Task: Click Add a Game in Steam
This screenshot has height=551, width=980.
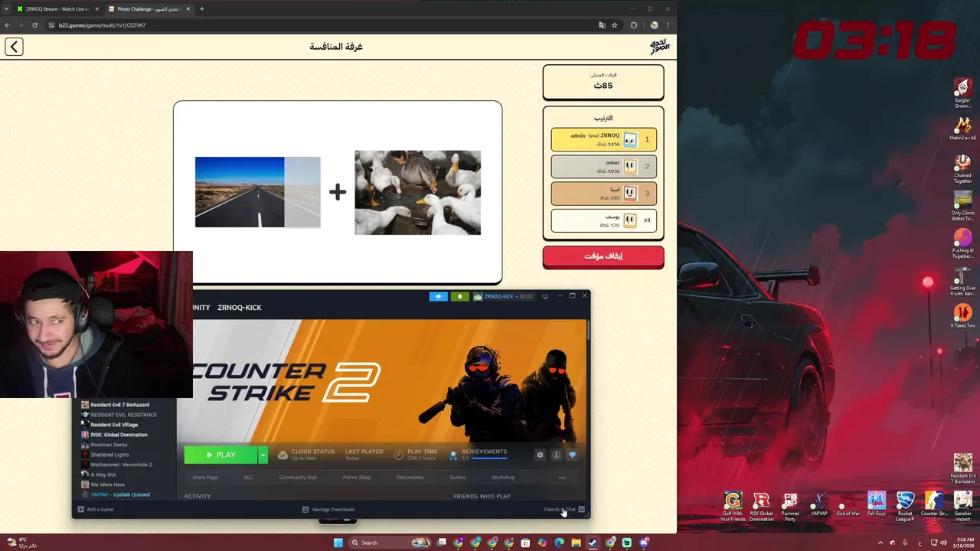Action: coord(96,509)
